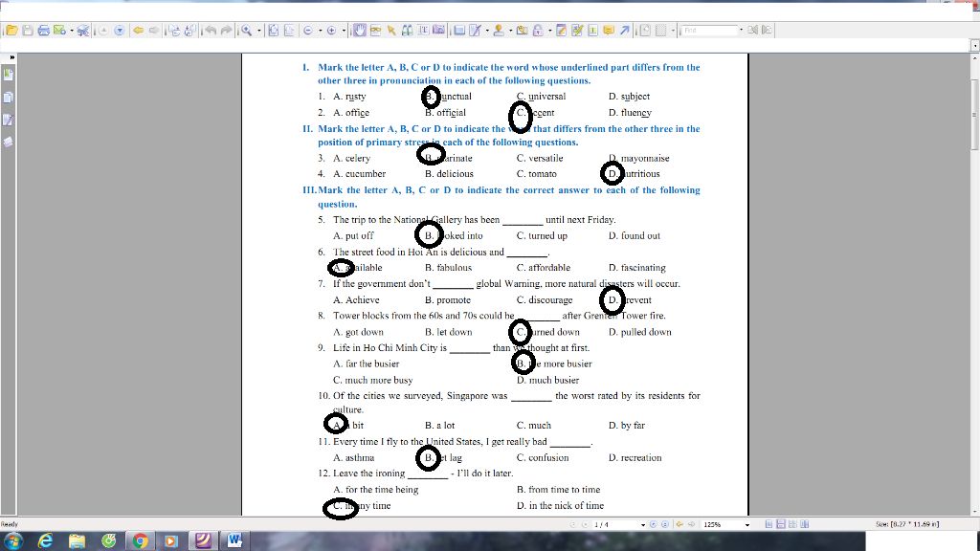Viewport: 980px width, 551px height.
Task: Click status bar next page round button
Action: (653, 525)
